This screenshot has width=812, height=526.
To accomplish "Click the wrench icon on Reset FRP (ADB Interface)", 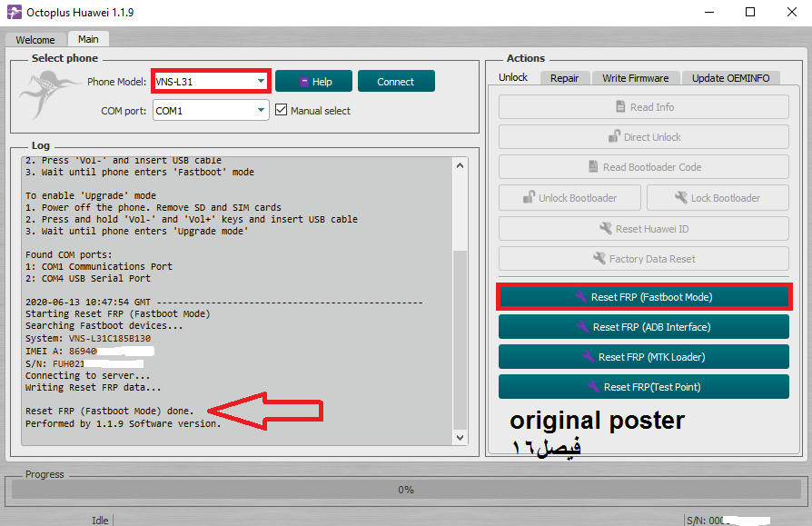I will [583, 327].
